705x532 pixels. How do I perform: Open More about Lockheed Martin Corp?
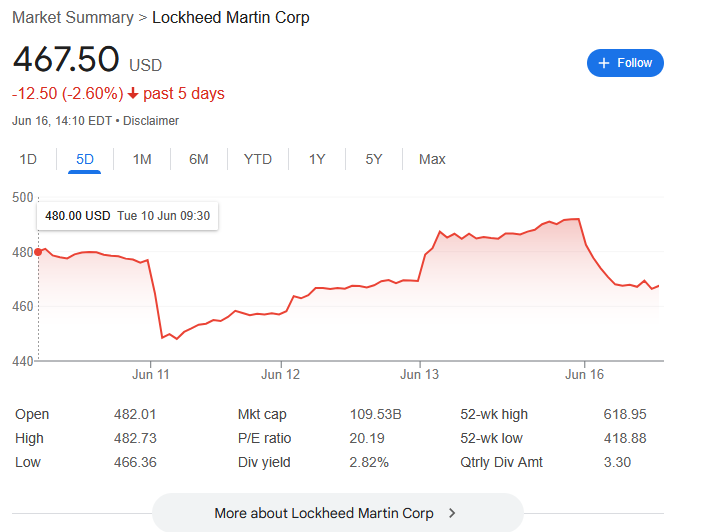(x=338, y=513)
